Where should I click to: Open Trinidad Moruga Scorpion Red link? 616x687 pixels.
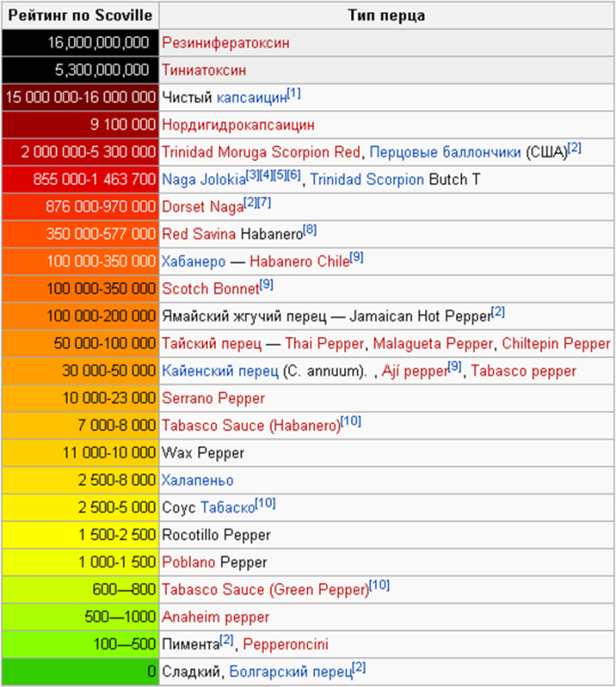[261, 152]
